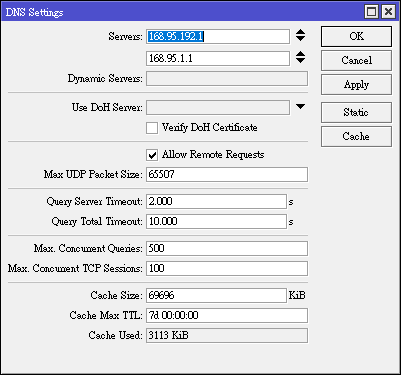The image size is (401, 375).
Task: Click the Max. Concurrent TCP Sessions field
Action: pyautogui.click(x=227, y=268)
